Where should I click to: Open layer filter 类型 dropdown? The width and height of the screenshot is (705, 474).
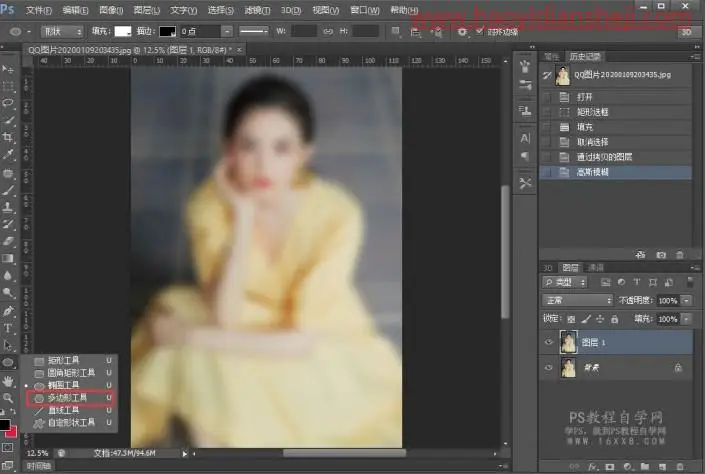pos(565,282)
